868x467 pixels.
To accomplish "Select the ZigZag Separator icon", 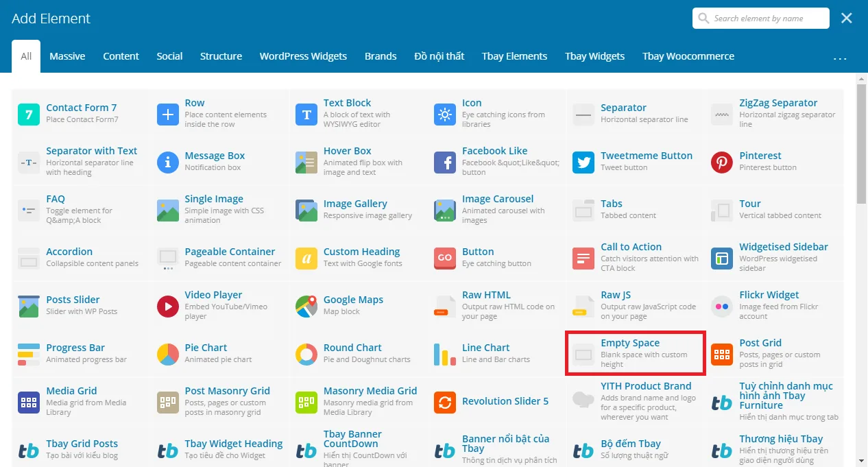I will point(722,114).
